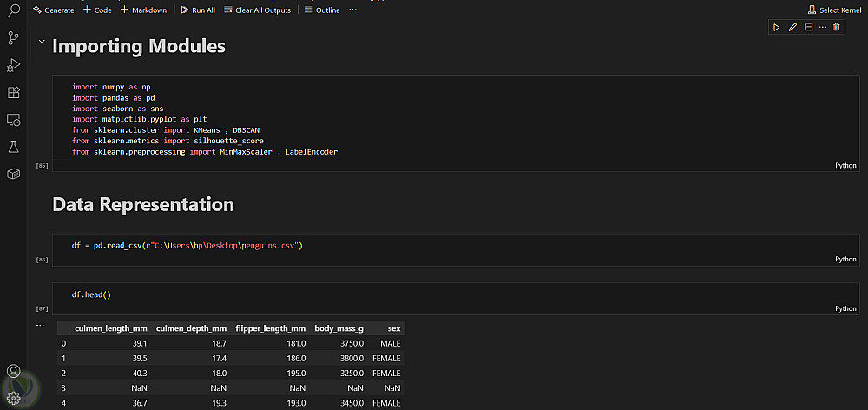Open the Testing flask view
Viewport: 868px width, 410px height.
13,147
